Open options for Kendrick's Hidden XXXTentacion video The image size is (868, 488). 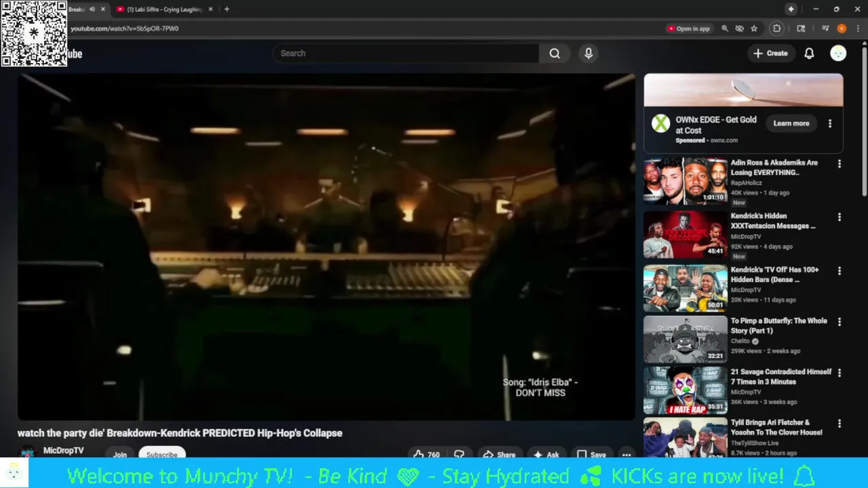pyautogui.click(x=840, y=218)
